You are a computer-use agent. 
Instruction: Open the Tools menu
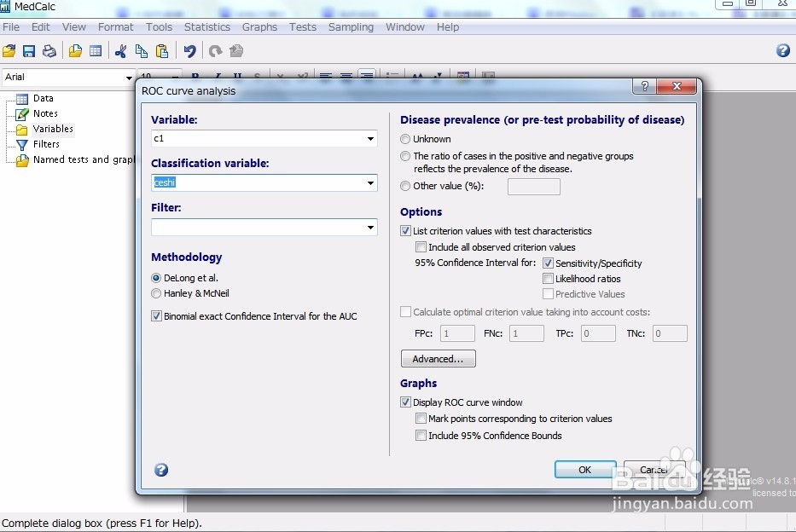tap(159, 27)
